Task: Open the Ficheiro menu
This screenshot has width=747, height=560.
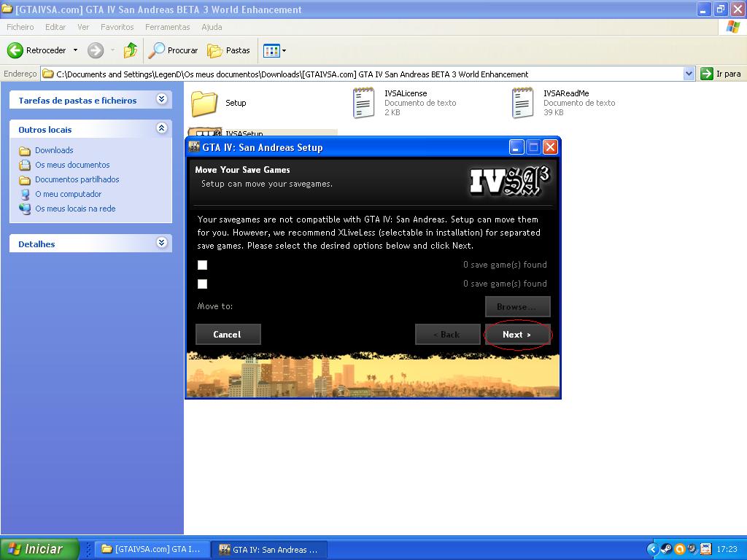Action: [20, 27]
